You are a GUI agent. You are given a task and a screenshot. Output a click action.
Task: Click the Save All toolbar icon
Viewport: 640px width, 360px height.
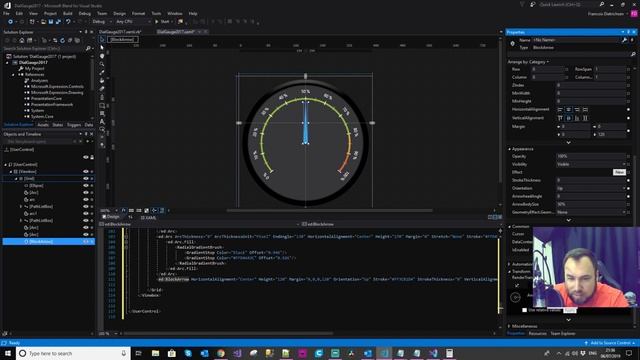[58, 22]
